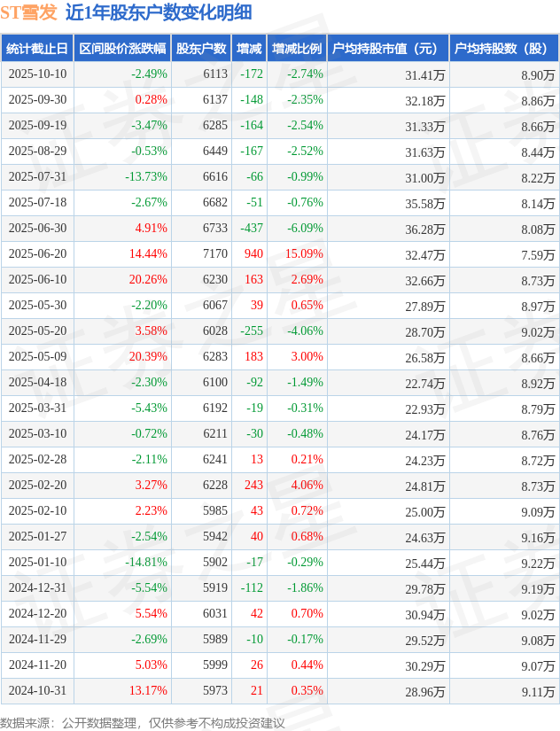
Task: Click the 增减 column header
Action: (250, 49)
